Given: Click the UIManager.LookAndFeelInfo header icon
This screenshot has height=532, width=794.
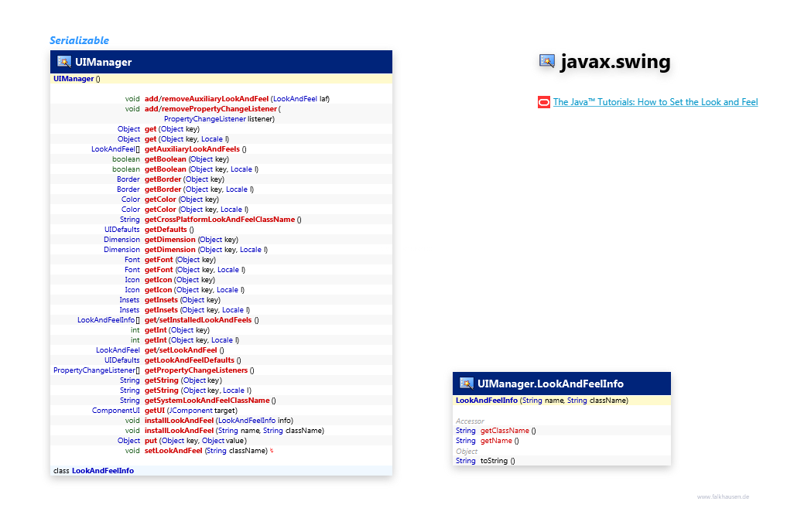Looking at the screenshot, I should [x=467, y=384].
